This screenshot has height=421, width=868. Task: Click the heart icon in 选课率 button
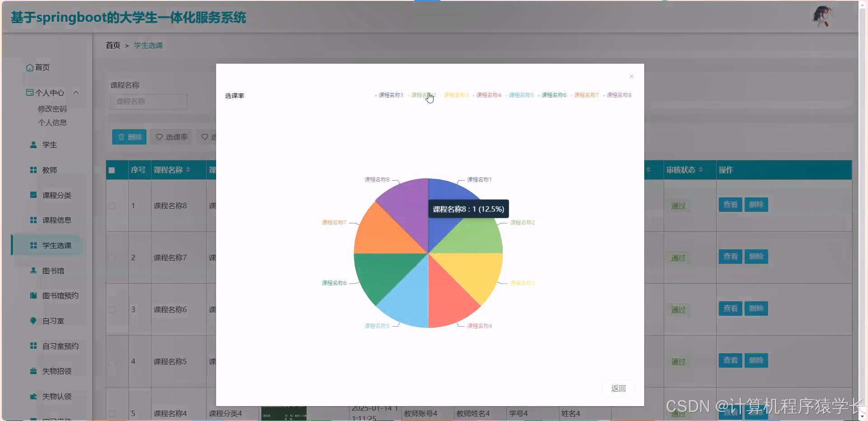(159, 137)
